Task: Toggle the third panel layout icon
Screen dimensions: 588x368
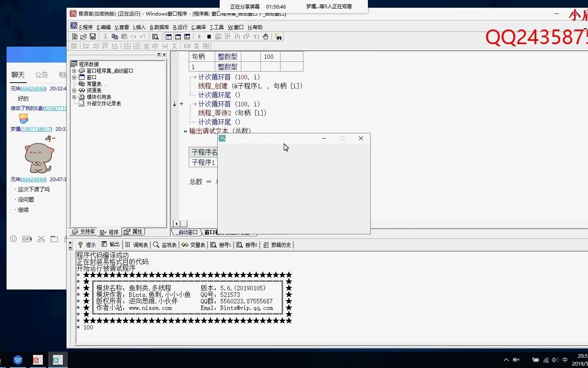Action: tap(187, 37)
